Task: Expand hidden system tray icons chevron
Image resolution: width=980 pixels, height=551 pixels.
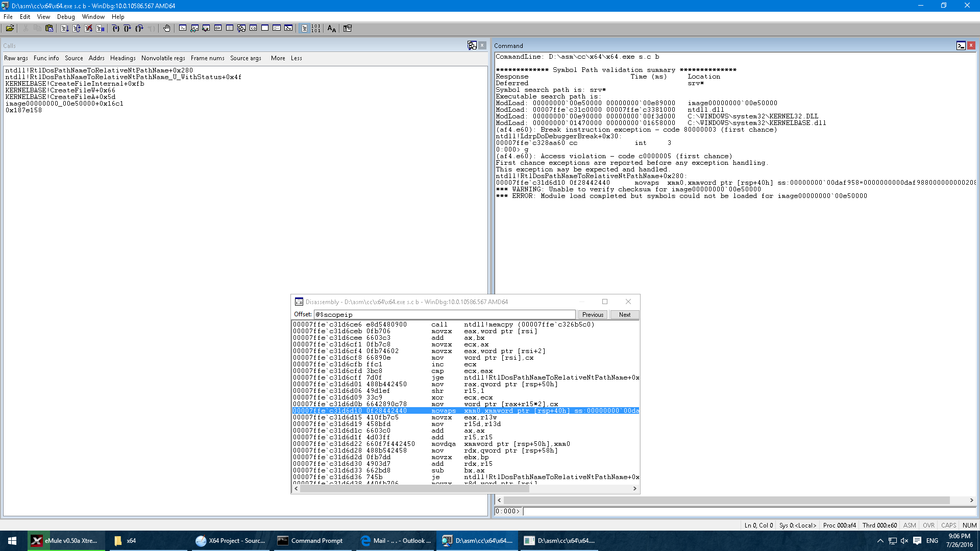Action: (x=880, y=540)
